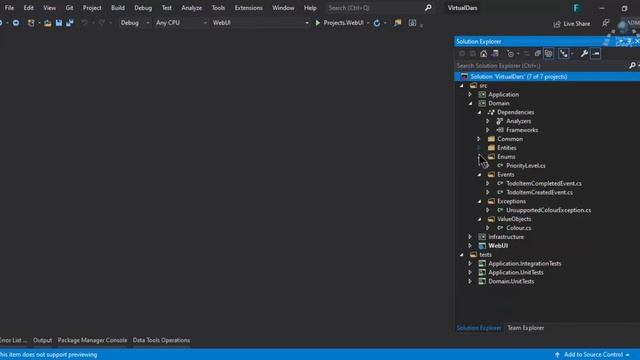Click Pending Changes Filter icon
Viewport: 640px width, 360px height.
pos(510,53)
